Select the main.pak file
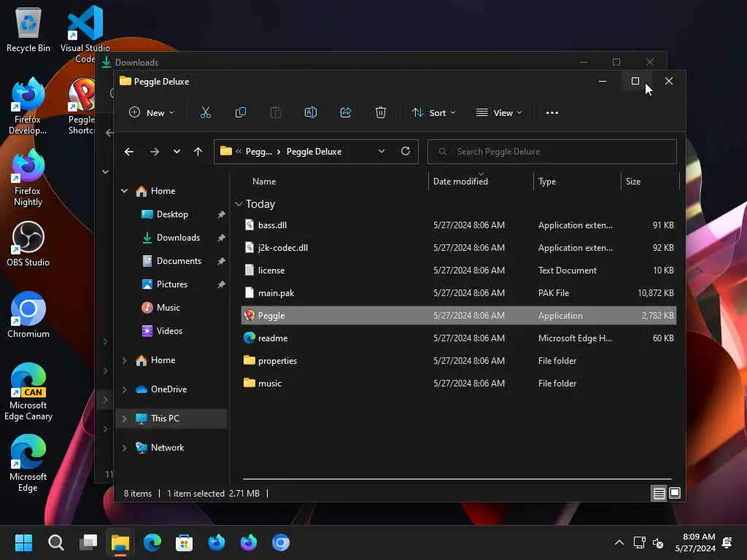This screenshot has height=560, width=747. (x=459, y=293)
